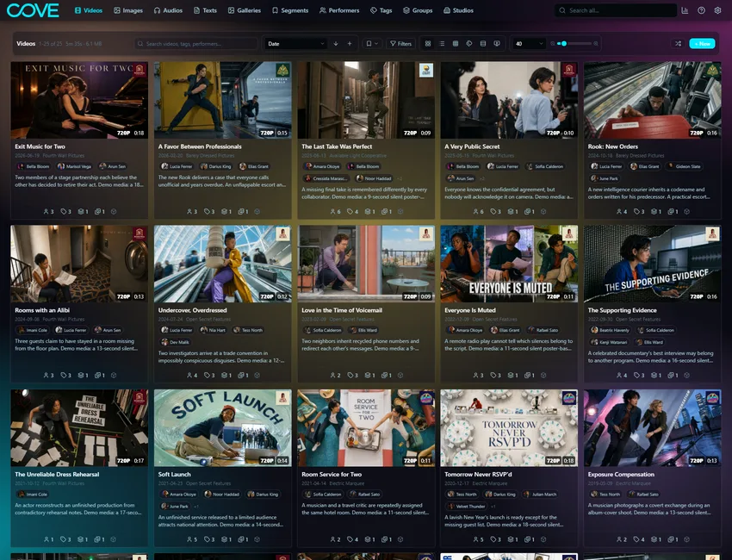Image resolution: width=732 pixels, height=560 pixels.
Task: Expand +1 performers on Tomorrow Never RSVP'd
Action: coord(493,507)
